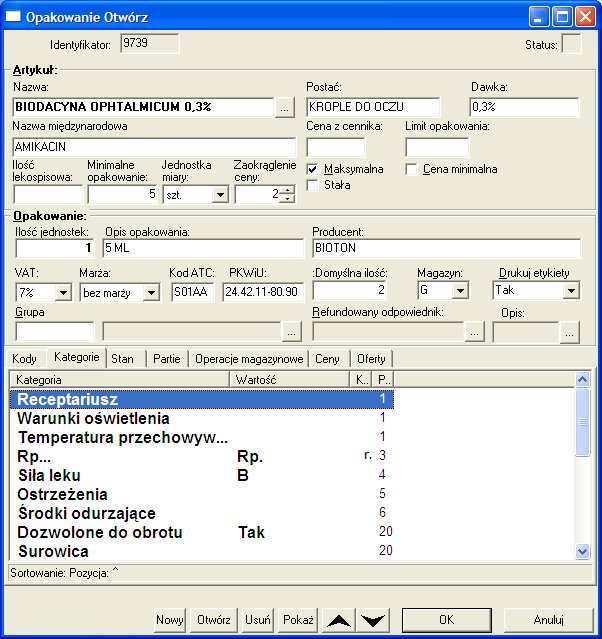The height and width of the screenshot is (639, 602).
Task: Enable the Cena minimalna checkbox
Action: [411, 169]
